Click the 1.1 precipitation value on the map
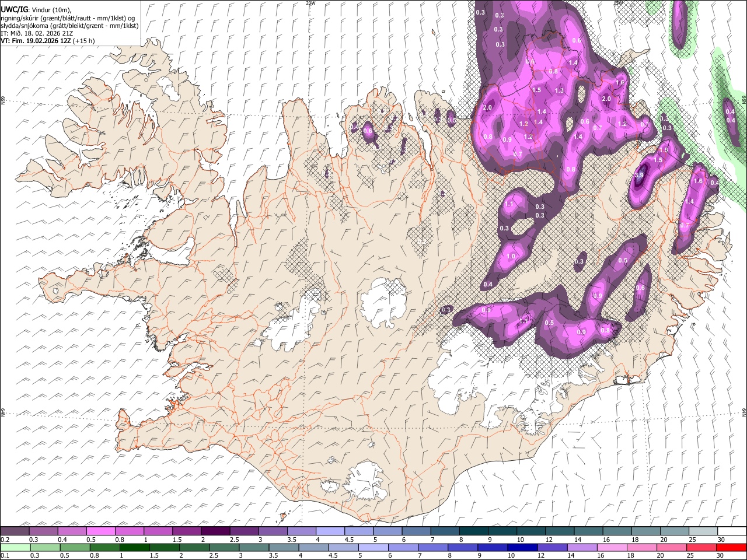Viewport: 747px width, 560px height. tap(509, 205)
